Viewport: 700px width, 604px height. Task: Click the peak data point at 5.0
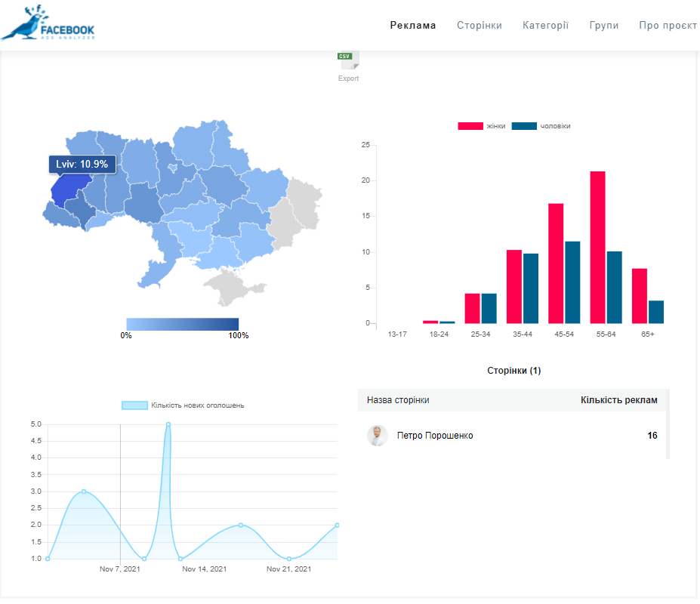click(168, 424)
